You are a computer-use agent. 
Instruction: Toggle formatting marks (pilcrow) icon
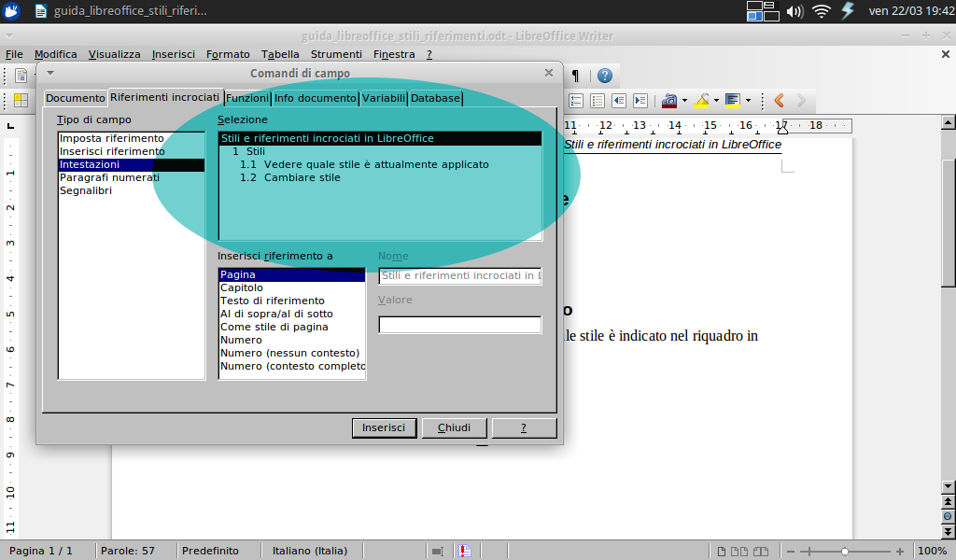[575, 76]
